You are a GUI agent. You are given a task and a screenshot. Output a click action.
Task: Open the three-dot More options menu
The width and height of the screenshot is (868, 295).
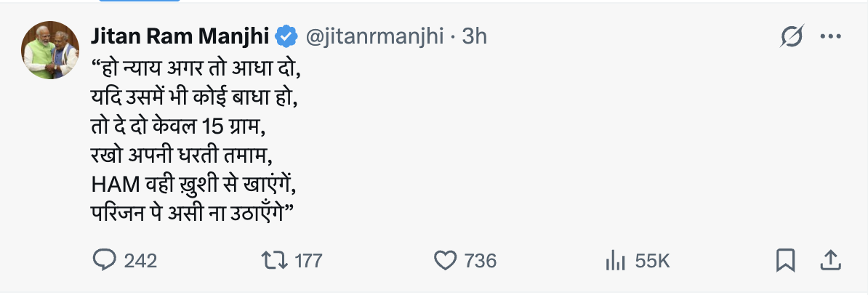point(830,36)
